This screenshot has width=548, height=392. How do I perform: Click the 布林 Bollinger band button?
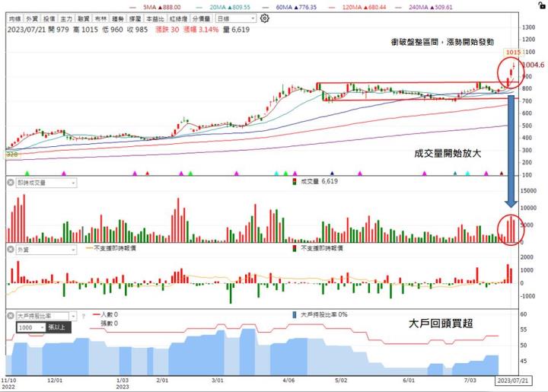[101, 18]
